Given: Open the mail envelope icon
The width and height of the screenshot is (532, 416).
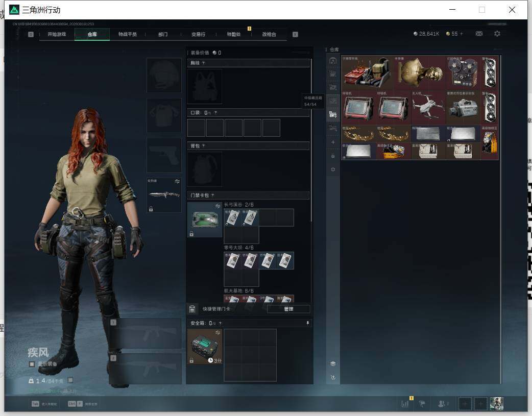Looking at the screenshot, I should 479,34.
